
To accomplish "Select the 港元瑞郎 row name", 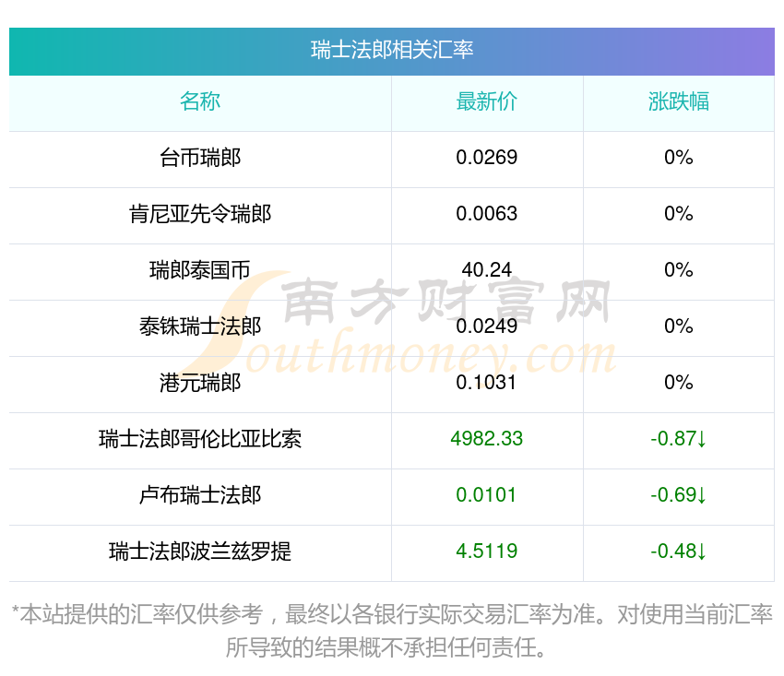I will pyautogui.click(x=200, y=383).
